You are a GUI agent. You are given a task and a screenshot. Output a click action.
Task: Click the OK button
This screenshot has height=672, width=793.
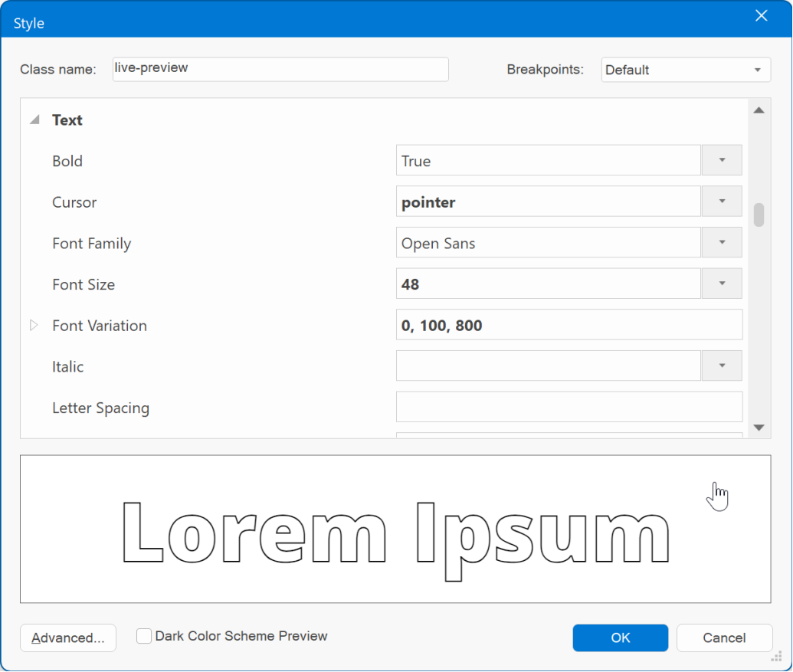(x=620, y=638)
